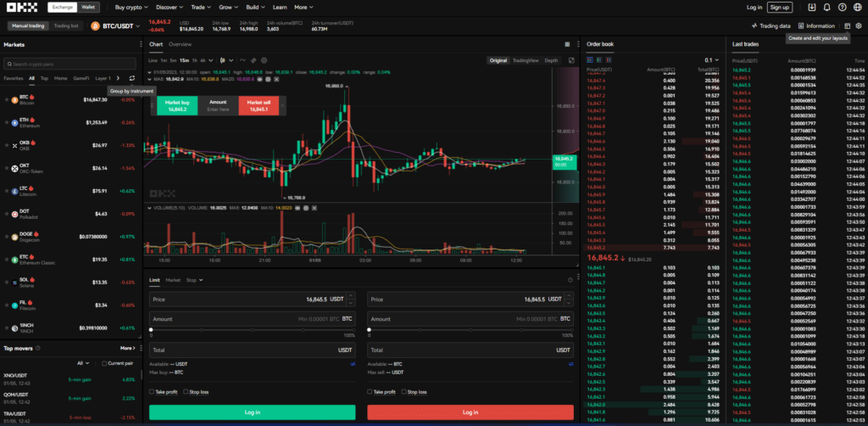Expand the Buy crypto menu
Image resolution: width=868 pixels, height=426 pixels.
131,7
